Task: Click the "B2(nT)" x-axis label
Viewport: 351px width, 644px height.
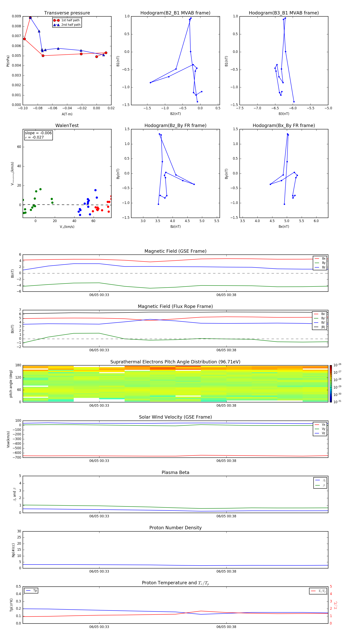Action: [175, 114]
